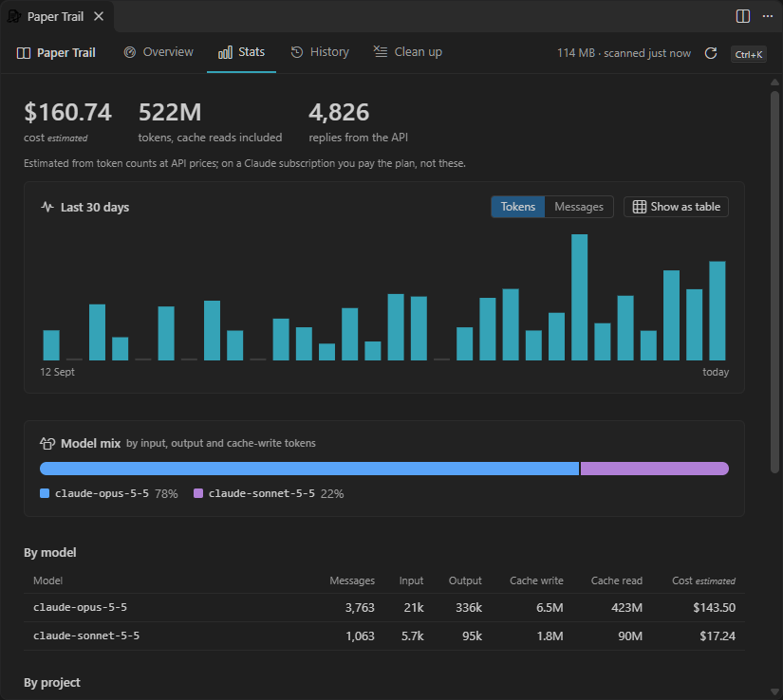783x700 pixels.
Task: Close the Paper Trail editor tab
Action: (99, 16)
